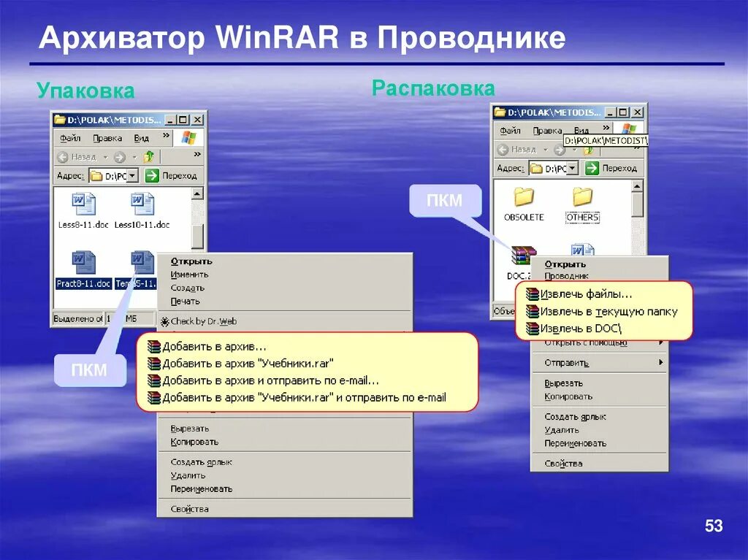The width and height of the screenshot is (748, 560).
Task: Click the Windows logo in left window
Action: pyautogui.click(x=188, y=138)
